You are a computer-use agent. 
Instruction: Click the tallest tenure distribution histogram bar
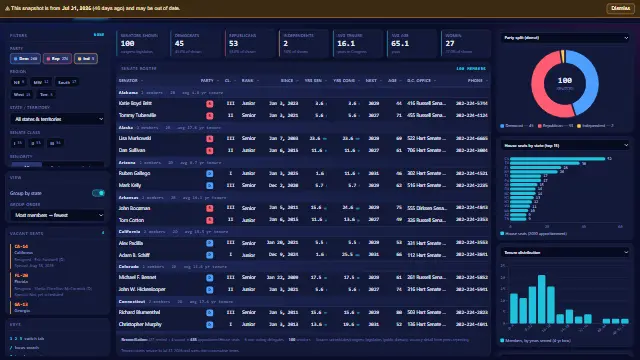point(542,300)
